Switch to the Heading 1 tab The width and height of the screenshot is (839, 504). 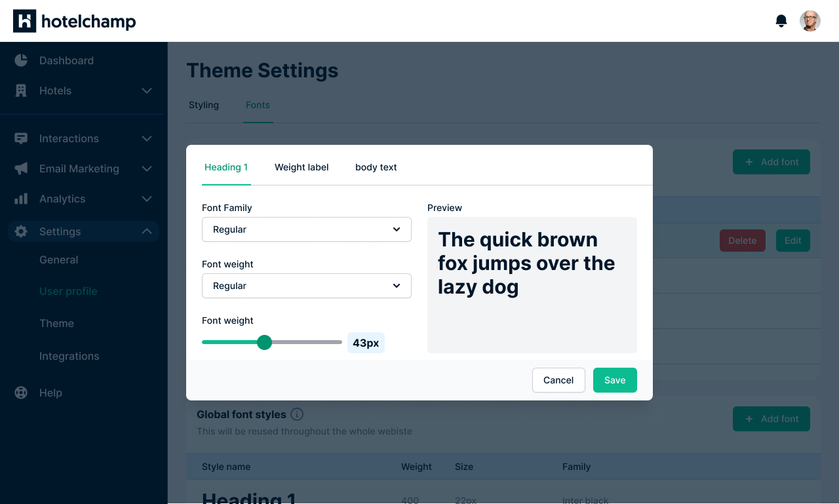[226, 167]
